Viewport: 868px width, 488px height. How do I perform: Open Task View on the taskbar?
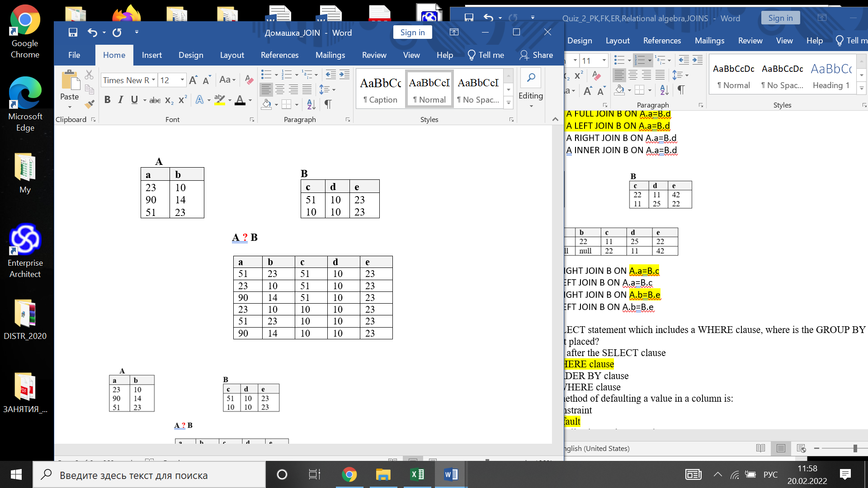click(x=315, y=474)
